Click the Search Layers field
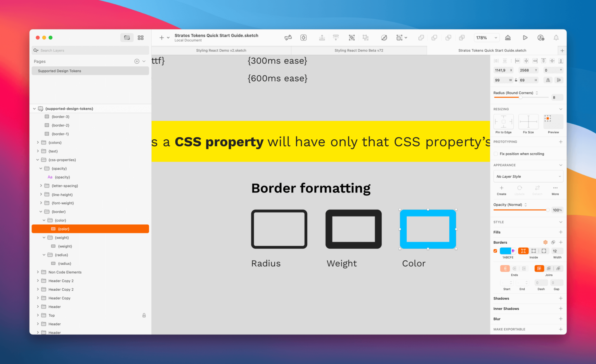The width and height of the screenshot is (596, 364). [90, 50]
